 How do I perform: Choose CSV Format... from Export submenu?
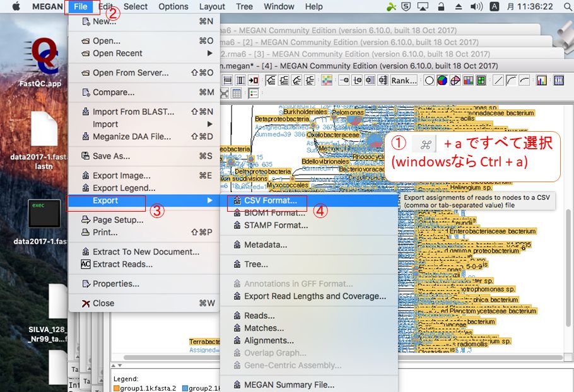(309, 200)
